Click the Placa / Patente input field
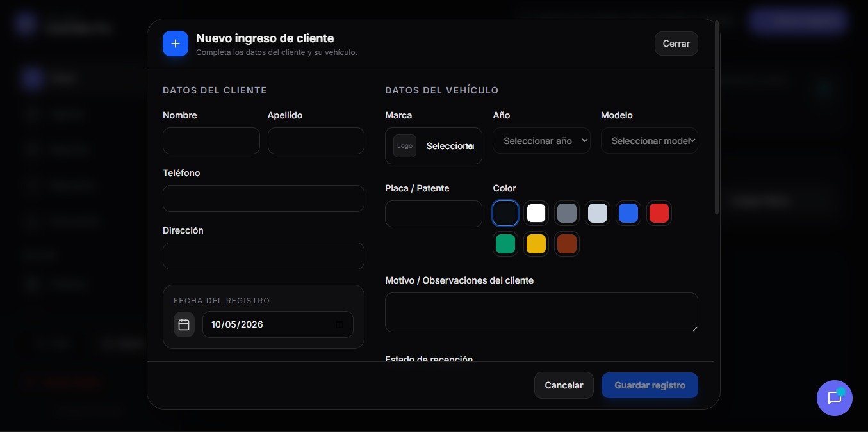Image resolution: width=868 pixels, height=432 pixels. click(x=434, y=214)
